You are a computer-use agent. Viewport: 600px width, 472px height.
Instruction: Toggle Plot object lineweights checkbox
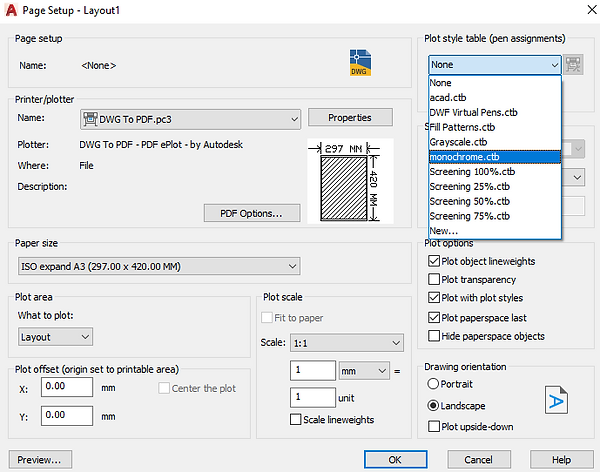coord(434,261)
